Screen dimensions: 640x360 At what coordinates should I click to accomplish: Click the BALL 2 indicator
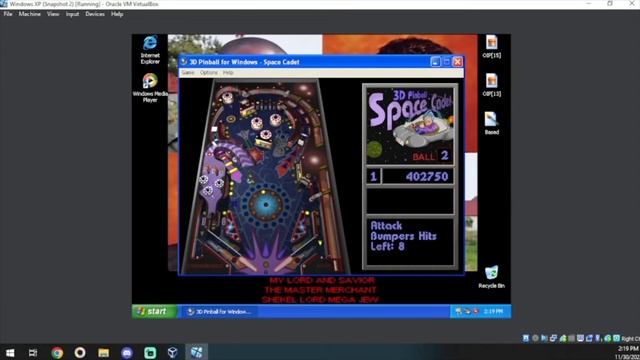tap(430, 156)
